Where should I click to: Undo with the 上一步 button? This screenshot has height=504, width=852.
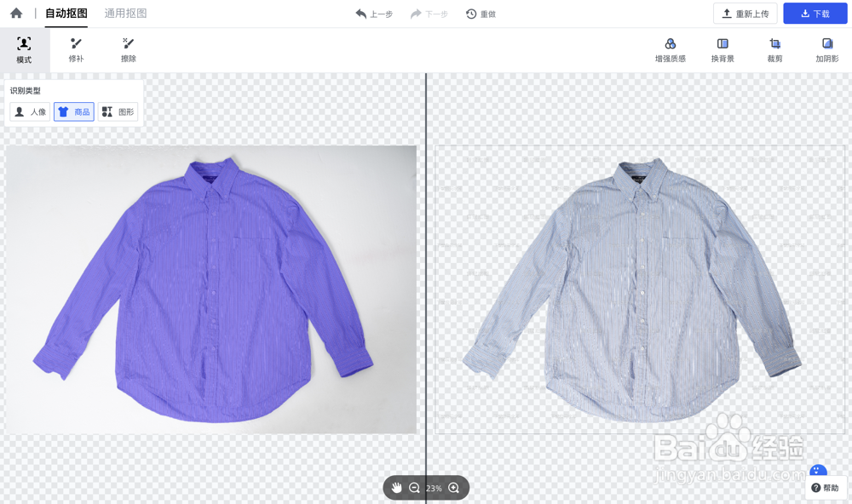(374, 14)
